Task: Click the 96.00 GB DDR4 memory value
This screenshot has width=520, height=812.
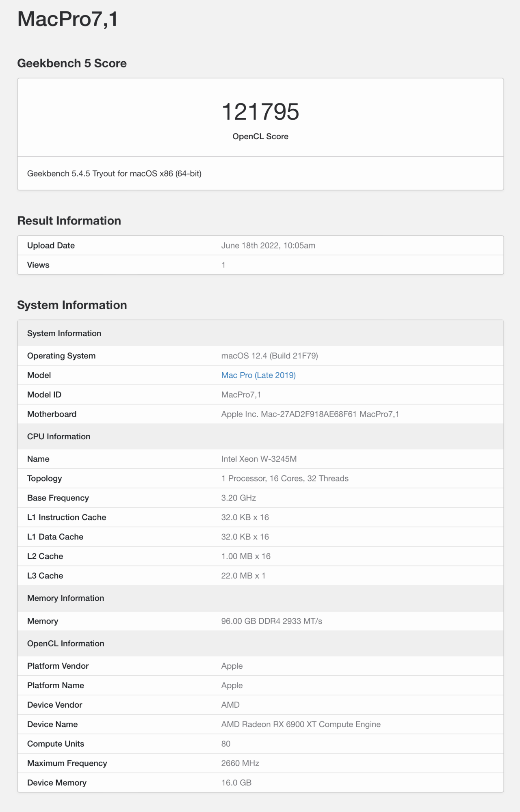Action: click(271, 621)
